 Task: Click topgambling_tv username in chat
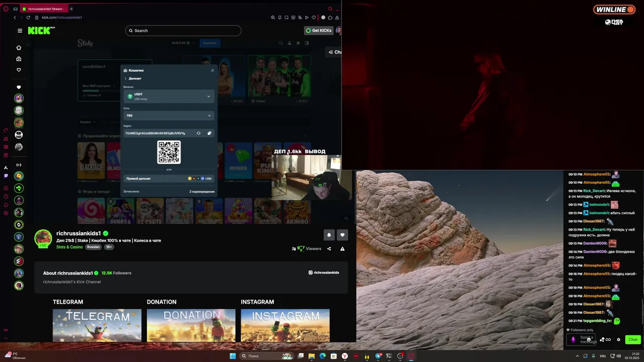597,321
